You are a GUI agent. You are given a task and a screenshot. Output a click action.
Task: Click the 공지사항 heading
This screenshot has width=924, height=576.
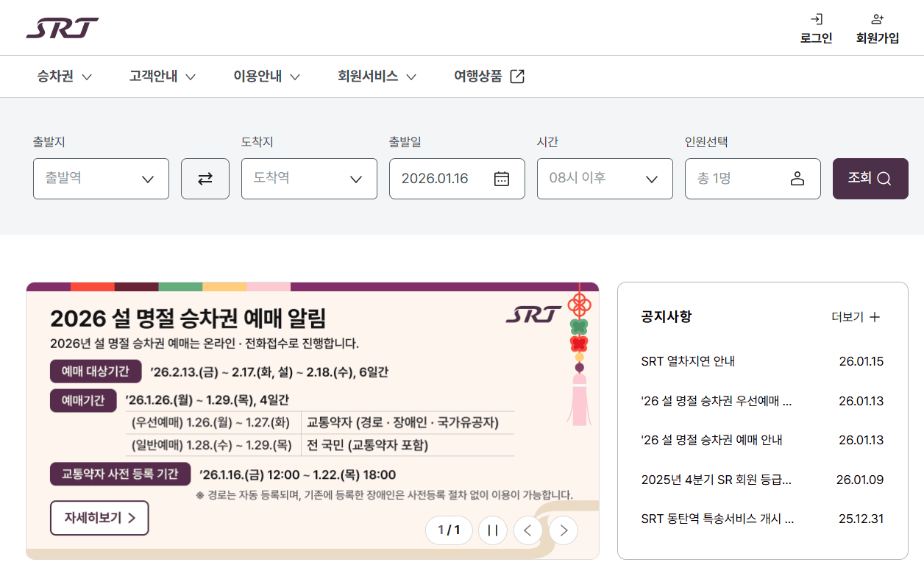(x=667, y=317)
